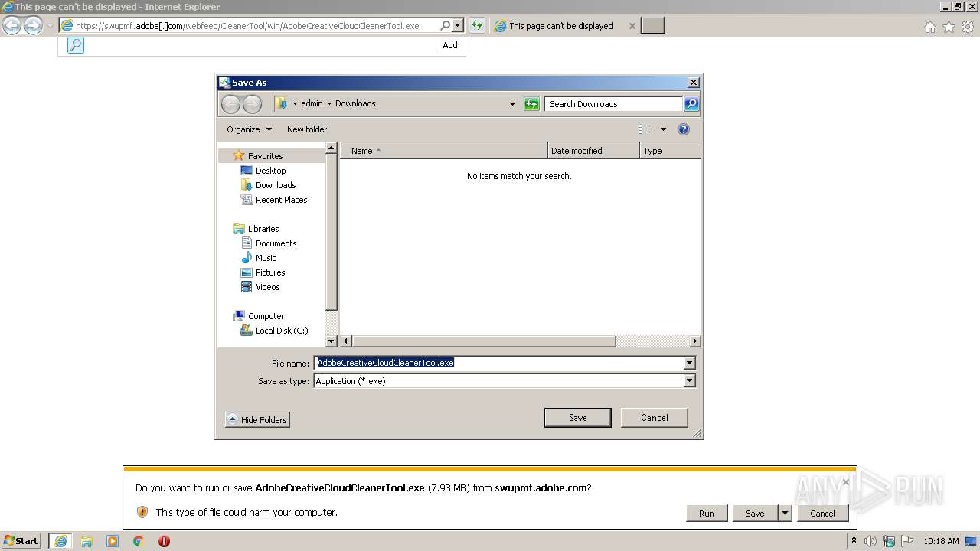This screenshot has height=551, width=980.
Task: Click the admin breadcrumb in path bar
Action: point(312,103)
